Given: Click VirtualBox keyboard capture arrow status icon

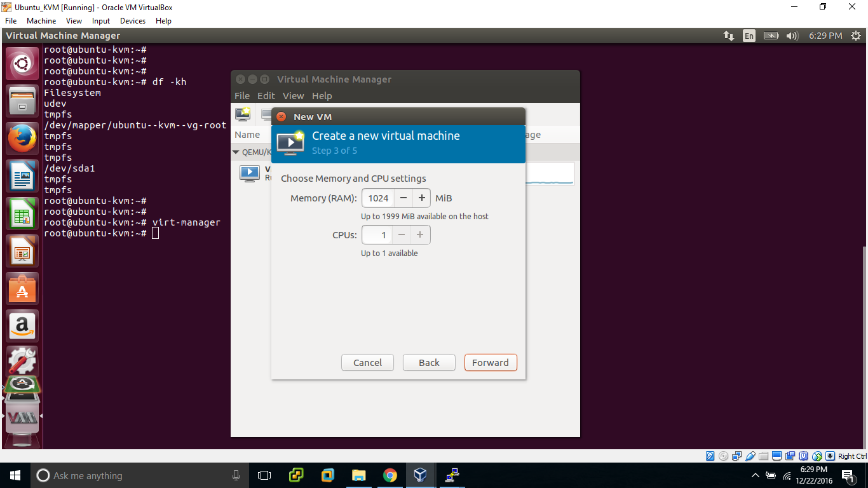Looking at the screenshot, I should 830,456.
